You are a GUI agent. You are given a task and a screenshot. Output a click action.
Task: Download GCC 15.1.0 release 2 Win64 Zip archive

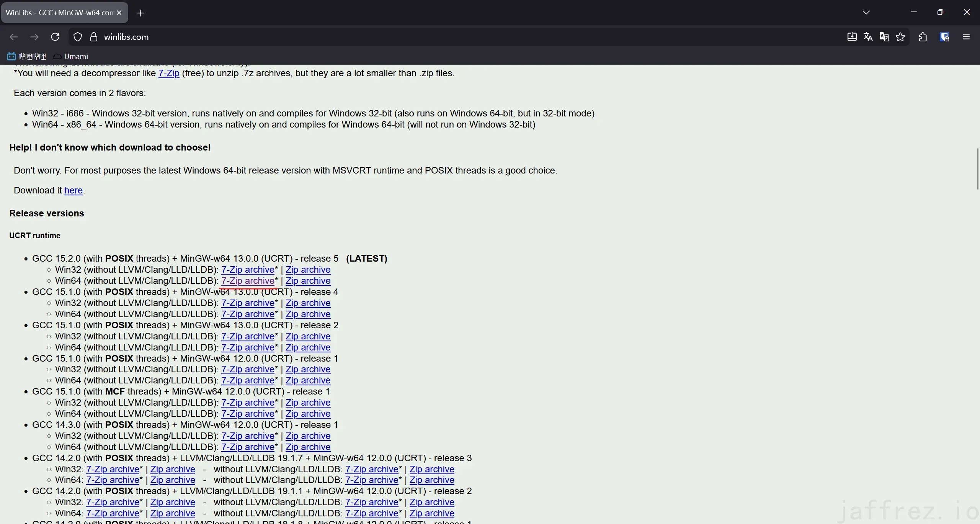pyautogui.click(x=308, y=347)
